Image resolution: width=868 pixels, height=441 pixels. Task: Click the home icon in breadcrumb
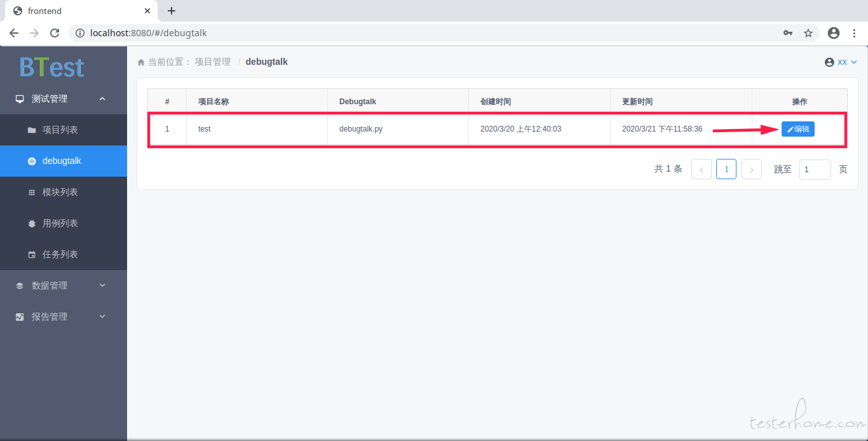[141, 62]
